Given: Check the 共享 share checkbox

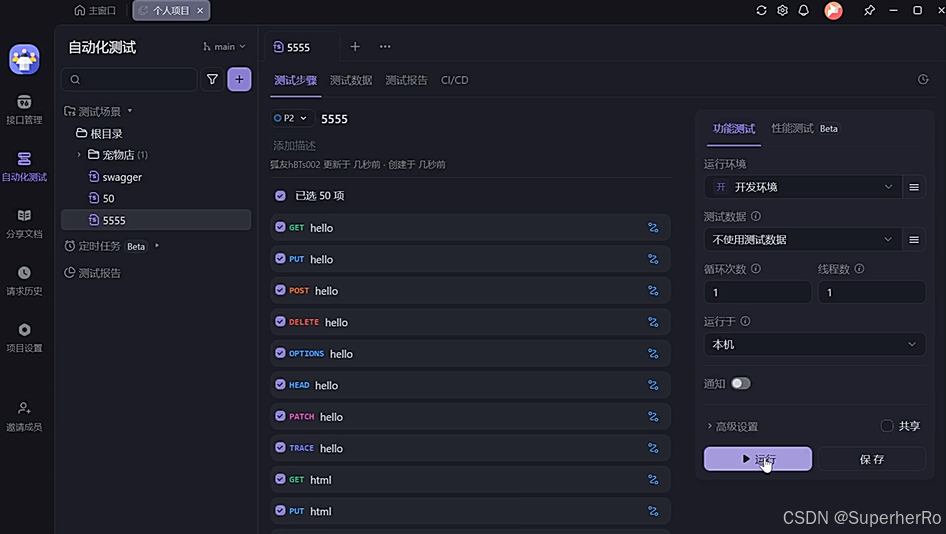Looking at the screenshot, I should (x=887, y=426).
